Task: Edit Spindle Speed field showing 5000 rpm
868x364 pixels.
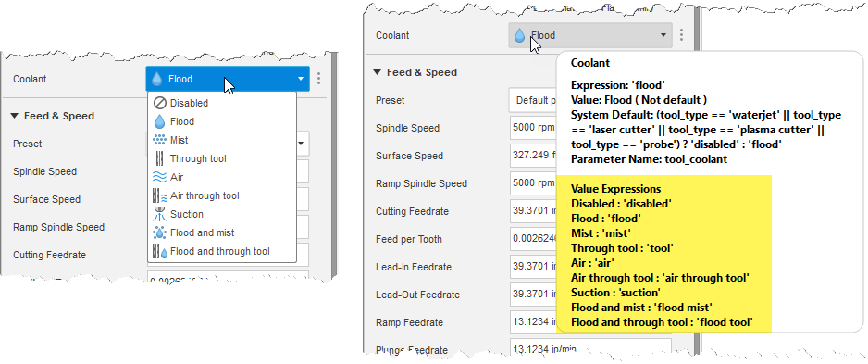Action: point(532,128)
